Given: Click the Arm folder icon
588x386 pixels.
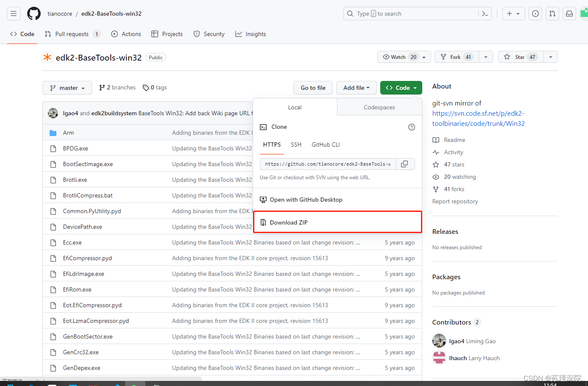Looking at the screenshot, I should tap(53, 133).
